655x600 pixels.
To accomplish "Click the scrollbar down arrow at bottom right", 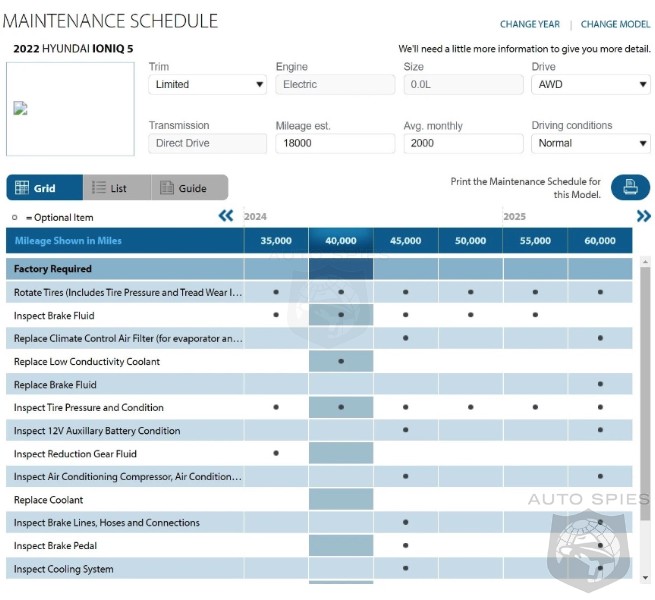I will [x=647, y=578].
